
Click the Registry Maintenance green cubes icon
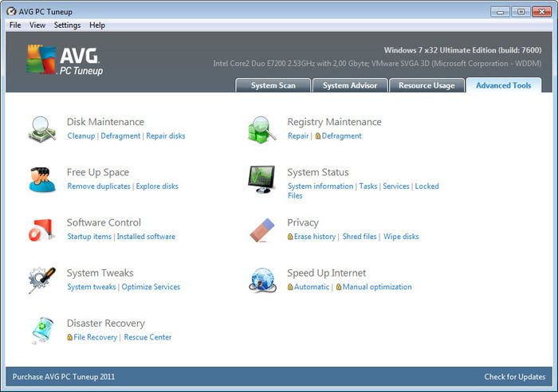(x=262, y=130)
